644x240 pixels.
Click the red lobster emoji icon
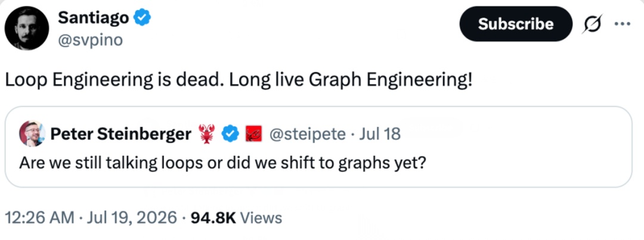pyautogui.click(x=206, y=134)
